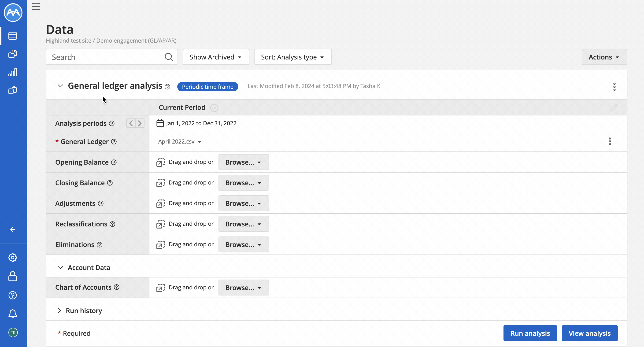Image resolution: width=644 pixels, height=347 pixels.
Task: Click the Jan 1, 2022 to Dec 31, 2022 date range
Action: [x=201, y=123]
